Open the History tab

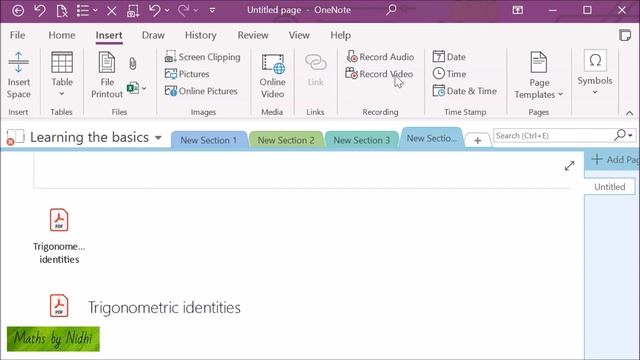click(x=200, y=36)
